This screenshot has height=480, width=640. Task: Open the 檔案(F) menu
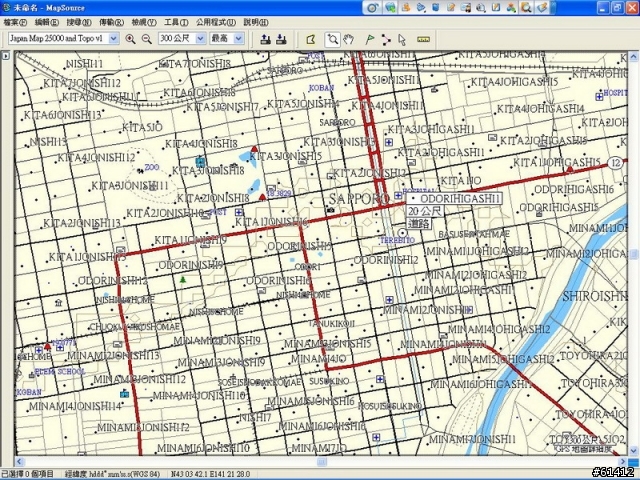pyautogui.click(x=16, y=22)
